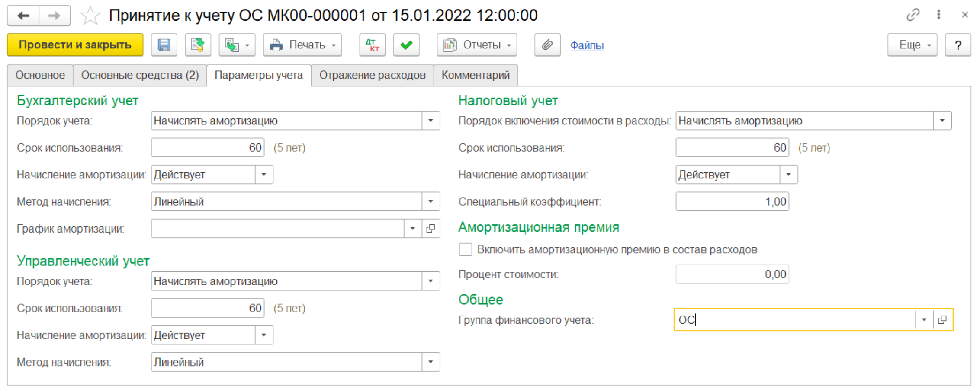Open Начисление амортизации dropdown in Налоговый учет
Screen dimensions: 980x392
pos(788,175)
